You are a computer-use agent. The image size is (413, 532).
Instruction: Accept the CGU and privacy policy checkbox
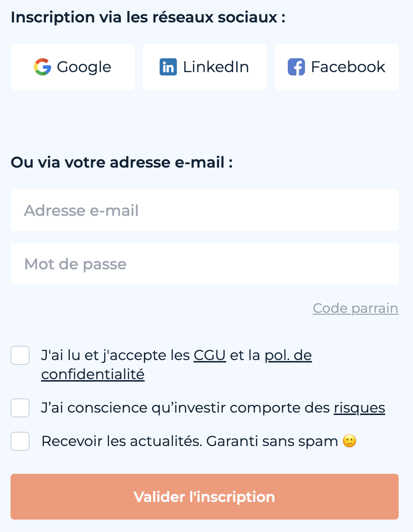pos(20,355)
